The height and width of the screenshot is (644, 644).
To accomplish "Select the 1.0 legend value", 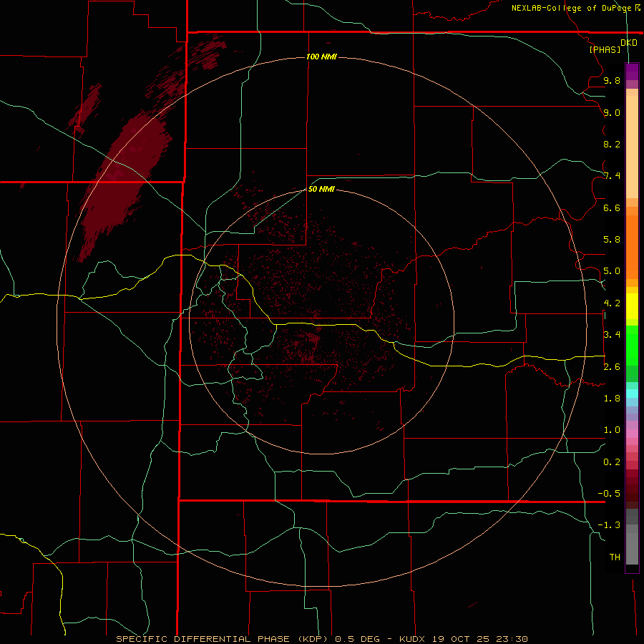I will pyautogui.click(x=612, y=430).
